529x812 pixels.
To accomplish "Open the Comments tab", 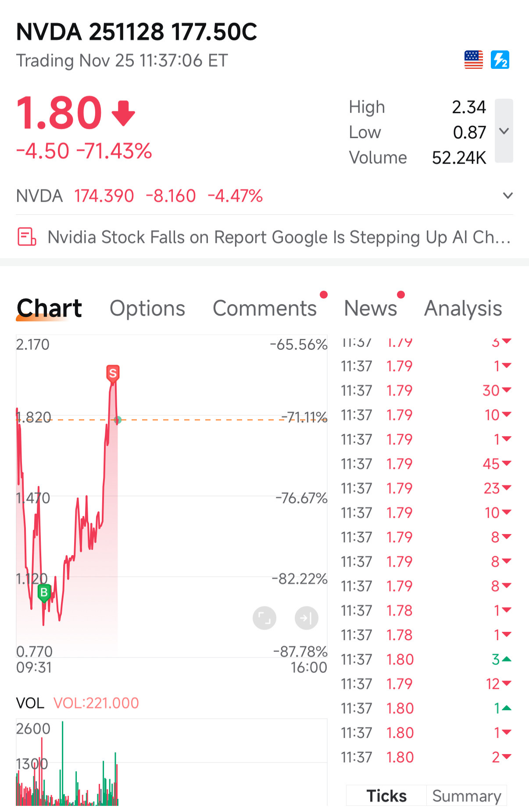I will [265, 308].
